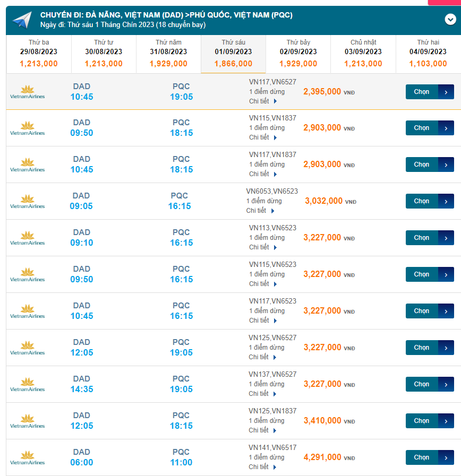The image size is (461, 476).
Task: Click arrow icon on the 4,291,000 Chọn button
Action: point(446,457)
